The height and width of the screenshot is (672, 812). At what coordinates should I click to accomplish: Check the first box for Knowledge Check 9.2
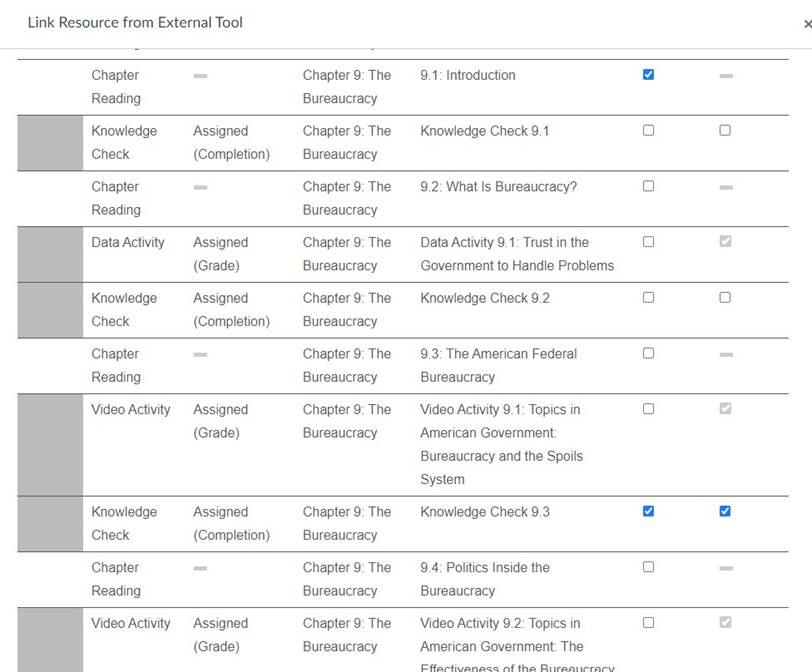(648, 298)
